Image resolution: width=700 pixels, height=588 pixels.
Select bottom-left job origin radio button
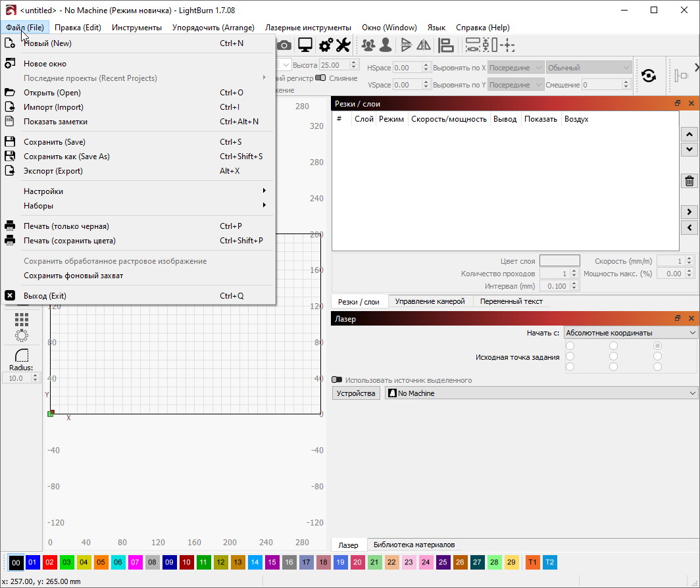pos(570,367)
